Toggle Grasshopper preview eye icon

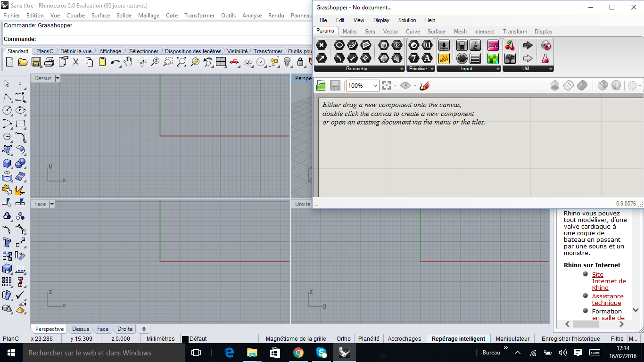405,85
